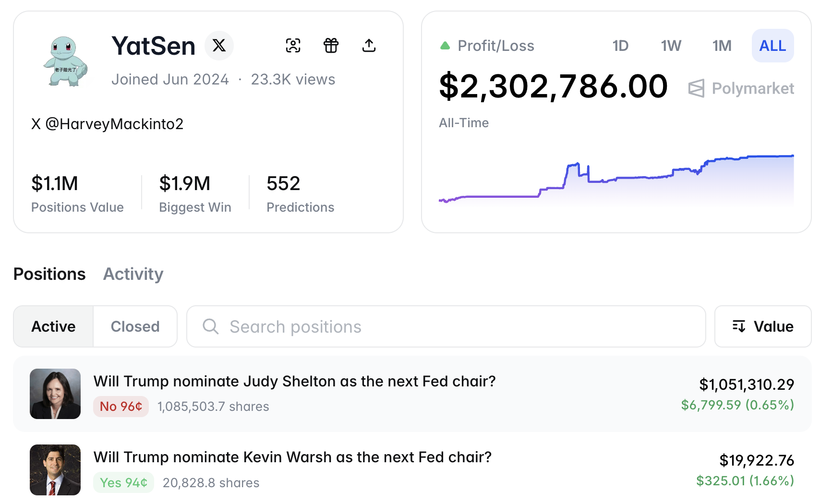The width and height of the screenshot is (820, 504).
Task: Click the Polymarket logo
Action: pos(741,88)
